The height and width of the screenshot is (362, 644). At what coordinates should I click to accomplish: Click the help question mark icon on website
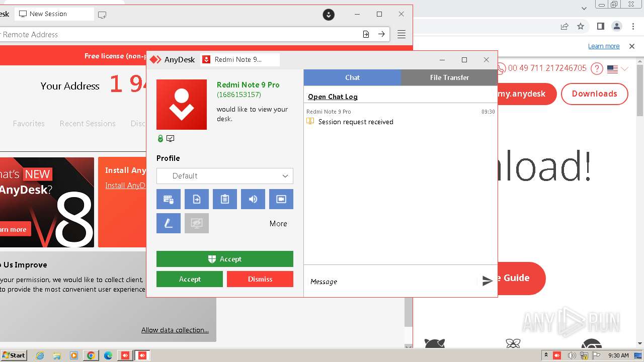tap(597, 68)
